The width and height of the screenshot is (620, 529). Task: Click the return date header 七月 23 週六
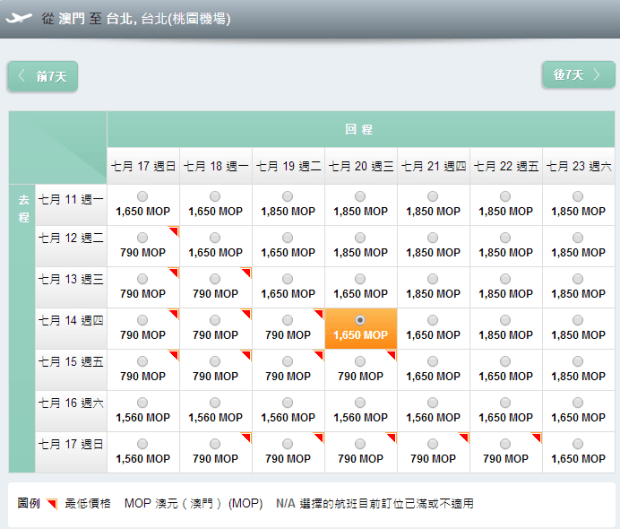pos(578,166)
